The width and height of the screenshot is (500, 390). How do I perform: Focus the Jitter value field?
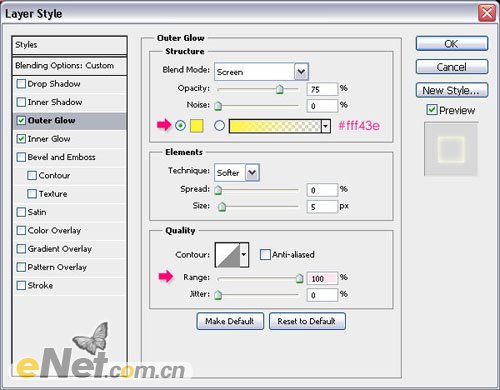(322, 295)
